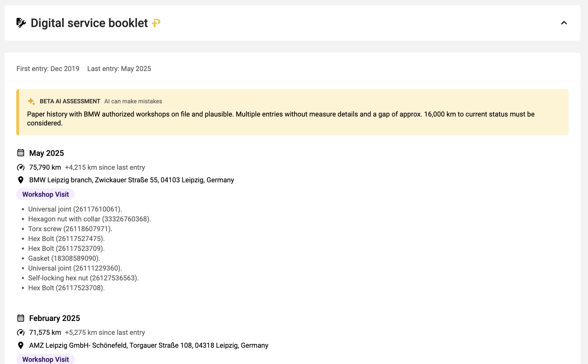Screen dimensions: 588x364
Task: Select the February 2025 Workshop Visit tag
Action: (x=46, y=359)
